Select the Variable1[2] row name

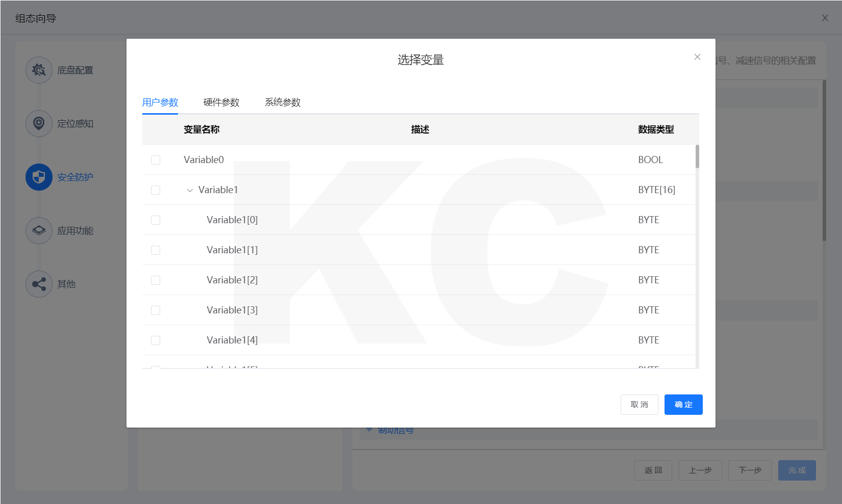click(232, 280)
